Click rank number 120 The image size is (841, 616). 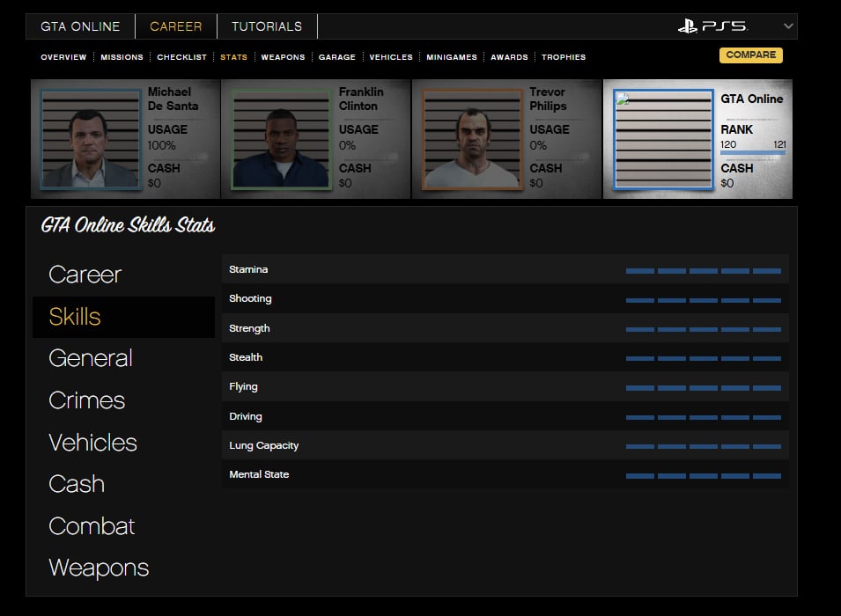[727, 144]
